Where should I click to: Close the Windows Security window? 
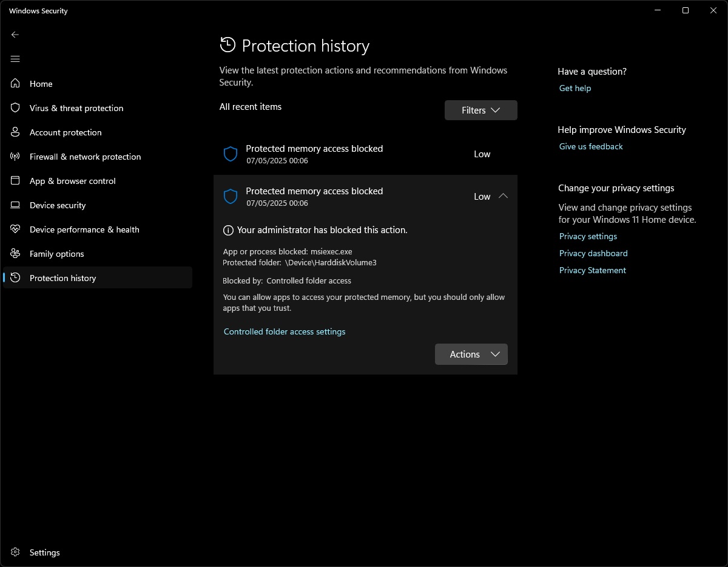click(713, 10)
